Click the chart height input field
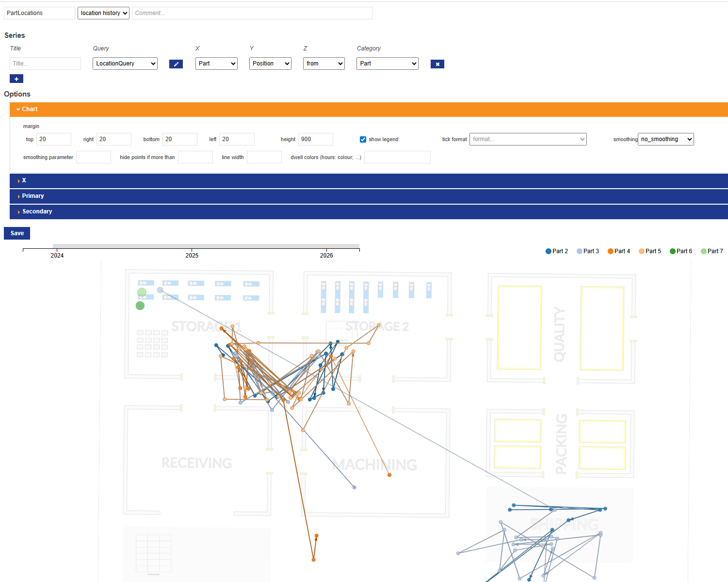This screenshot has width=728, height=582. coord(316,139)
